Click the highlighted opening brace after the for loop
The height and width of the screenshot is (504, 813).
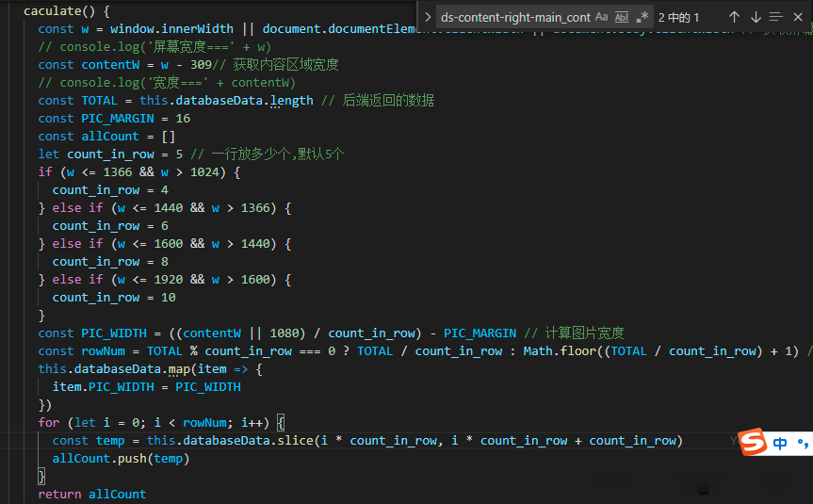pos(281,423)
